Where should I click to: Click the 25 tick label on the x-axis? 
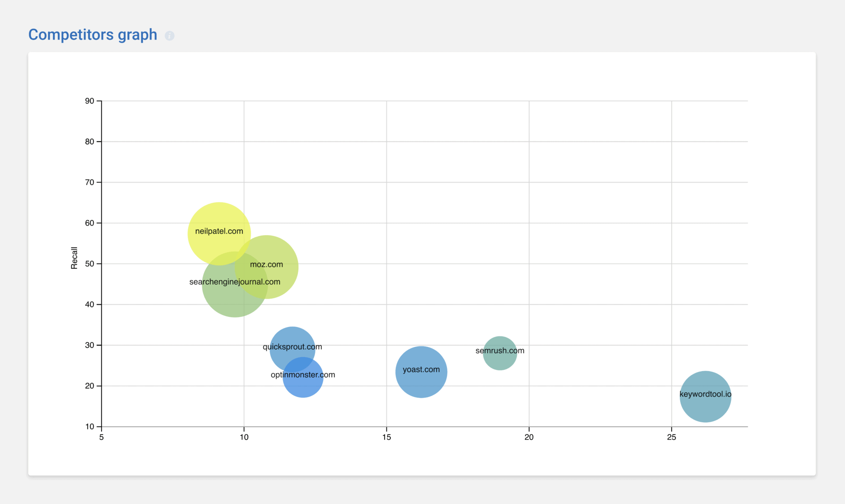672,437
